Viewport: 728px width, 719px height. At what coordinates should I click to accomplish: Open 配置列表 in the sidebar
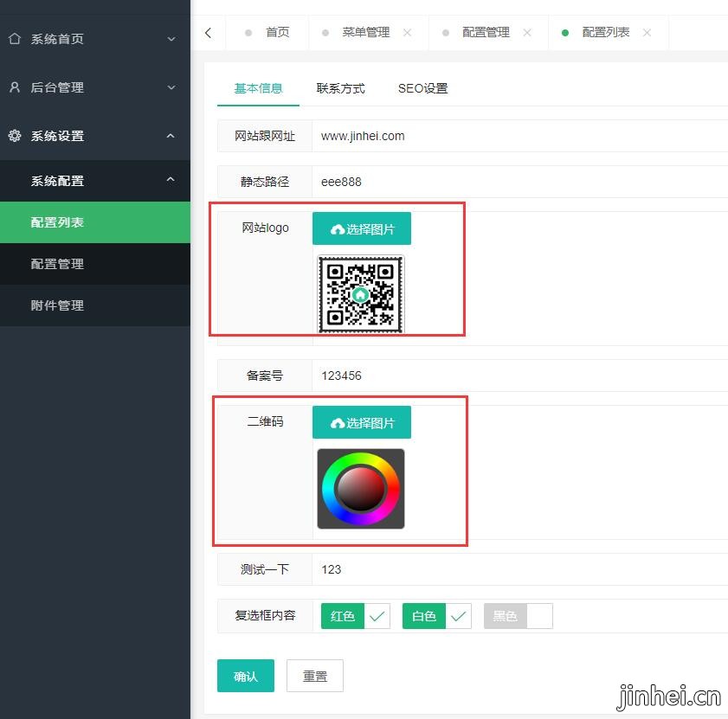tap(95, 222)
